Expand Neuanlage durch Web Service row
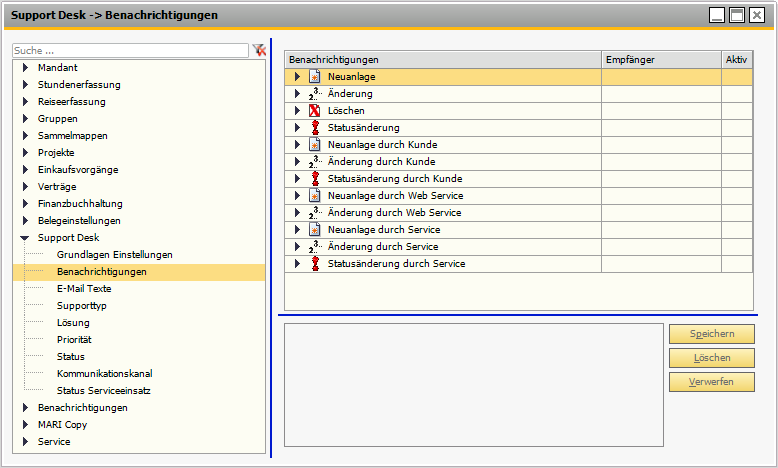The width and height of the screenshot is (778, 468). (297, 196)
